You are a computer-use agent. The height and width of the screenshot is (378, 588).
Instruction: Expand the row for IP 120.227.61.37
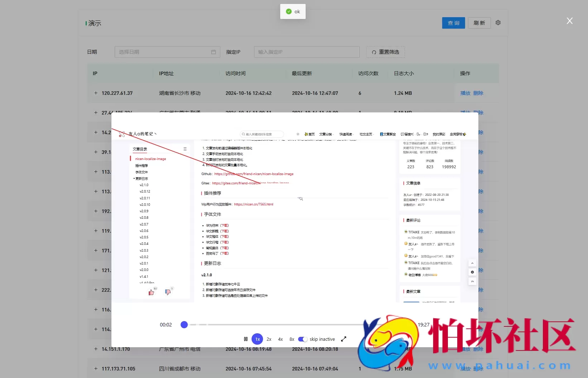click(x=96, y=93)
